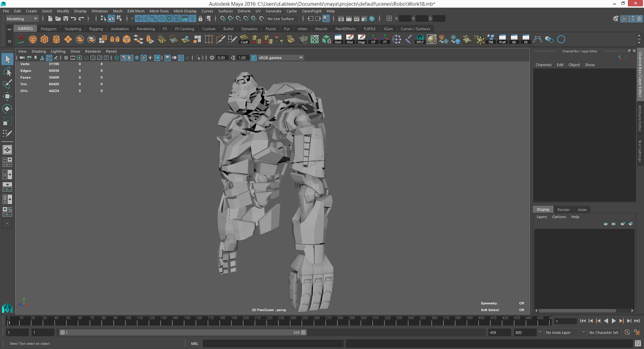
Task: Open the Mesh Tools menu
Action: (159, 11)
